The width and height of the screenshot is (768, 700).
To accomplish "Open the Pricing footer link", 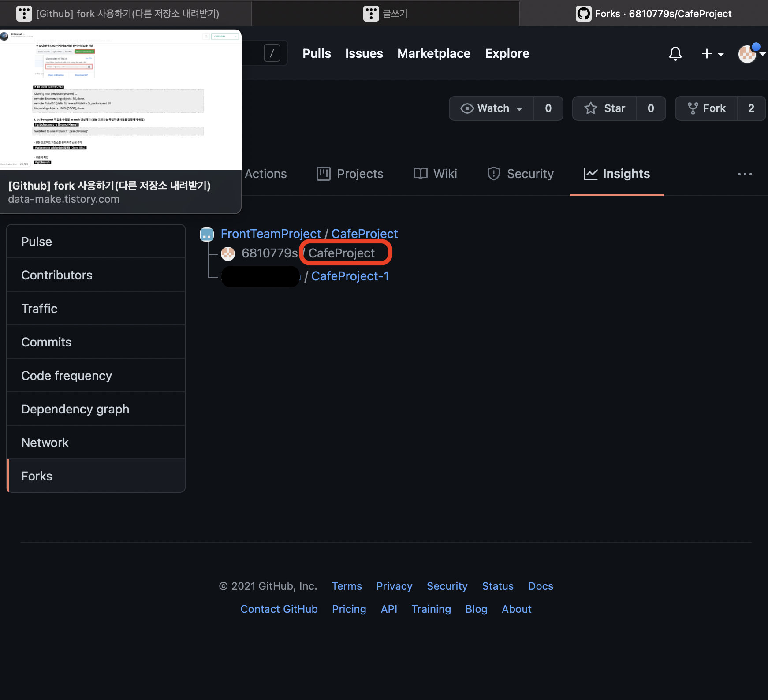I will tap(349, 609).
